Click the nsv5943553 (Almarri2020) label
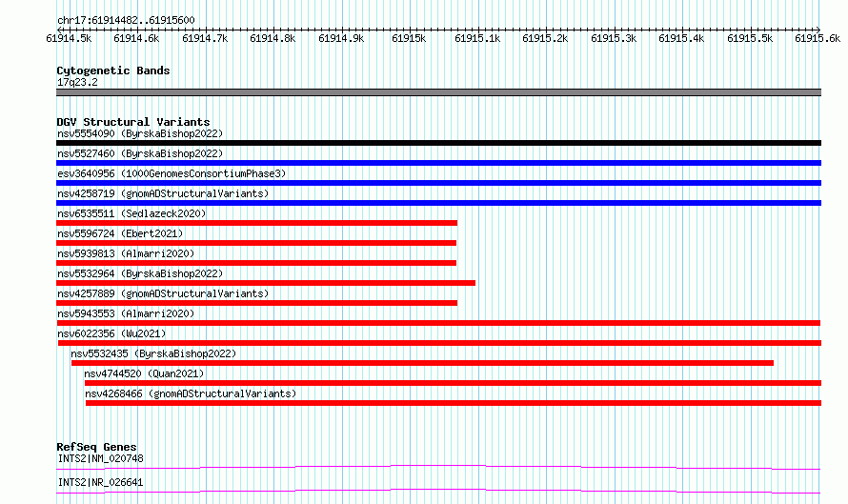 click(126, 313)
